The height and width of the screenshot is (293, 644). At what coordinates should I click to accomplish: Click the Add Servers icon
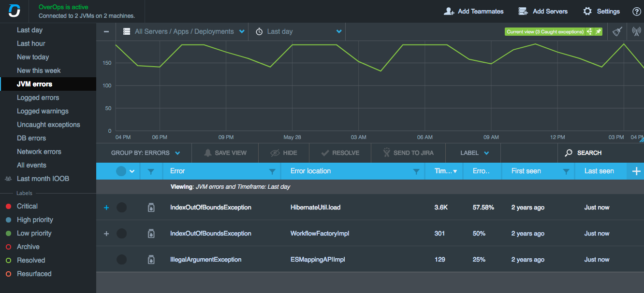coord(523,11)
